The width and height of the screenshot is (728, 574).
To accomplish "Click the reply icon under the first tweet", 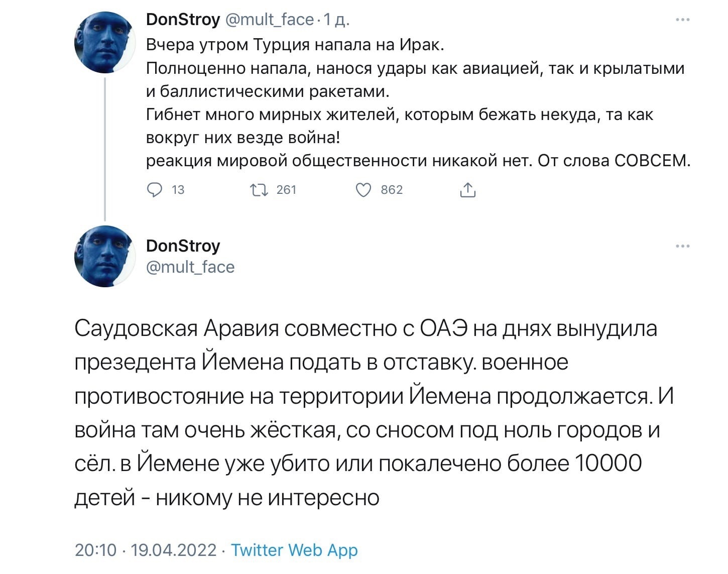I will [x=154, y=190].
